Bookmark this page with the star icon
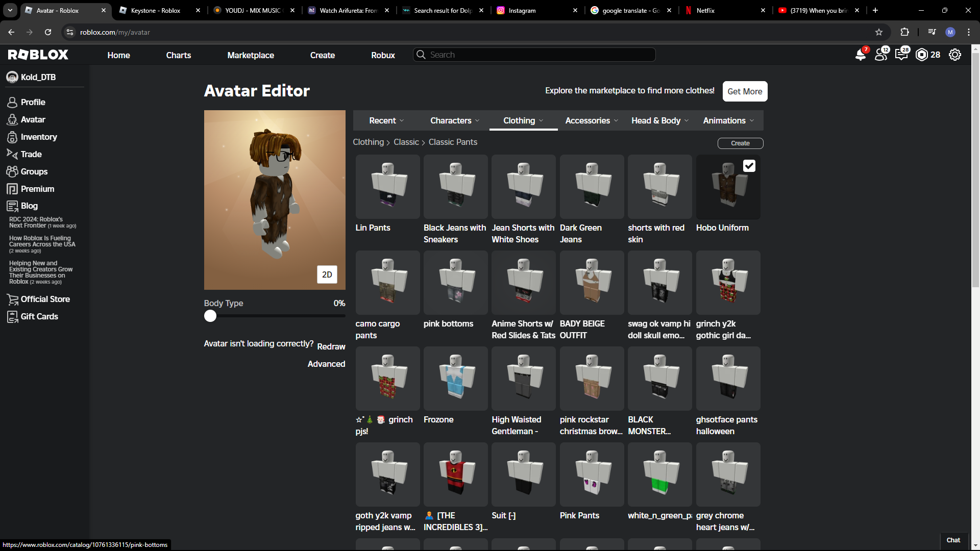The height and width of the screenshot is (551, 980). (879, 32)
